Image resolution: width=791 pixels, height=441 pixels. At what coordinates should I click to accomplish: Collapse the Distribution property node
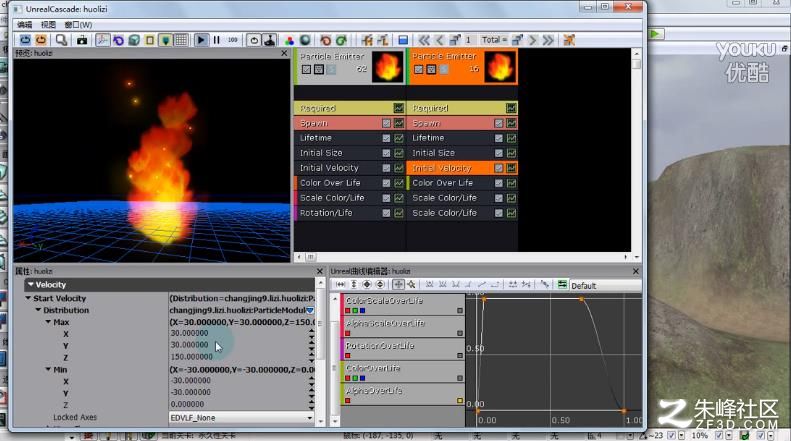(38, 310)
